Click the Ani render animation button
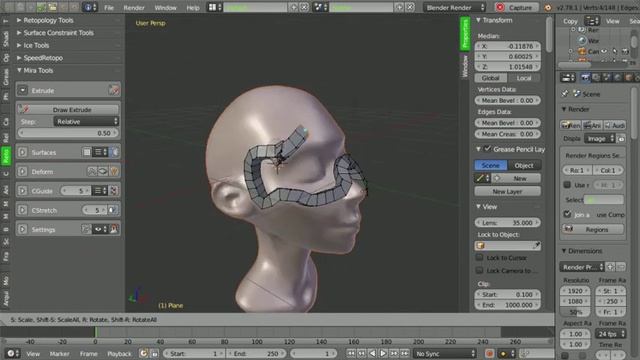Screen dimensions: 640x360 pyautogui.click(x=592, y=125)
